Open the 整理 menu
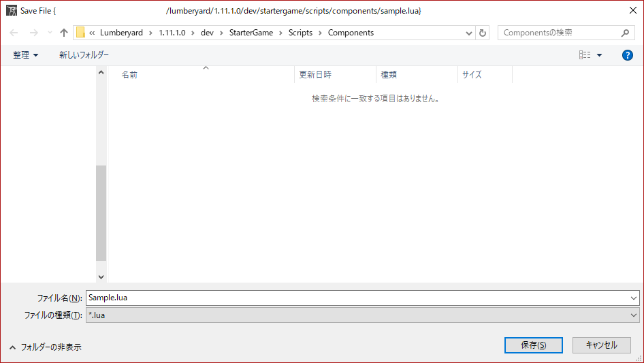Viewport: 644px width, 363px height. pos(25,55)
